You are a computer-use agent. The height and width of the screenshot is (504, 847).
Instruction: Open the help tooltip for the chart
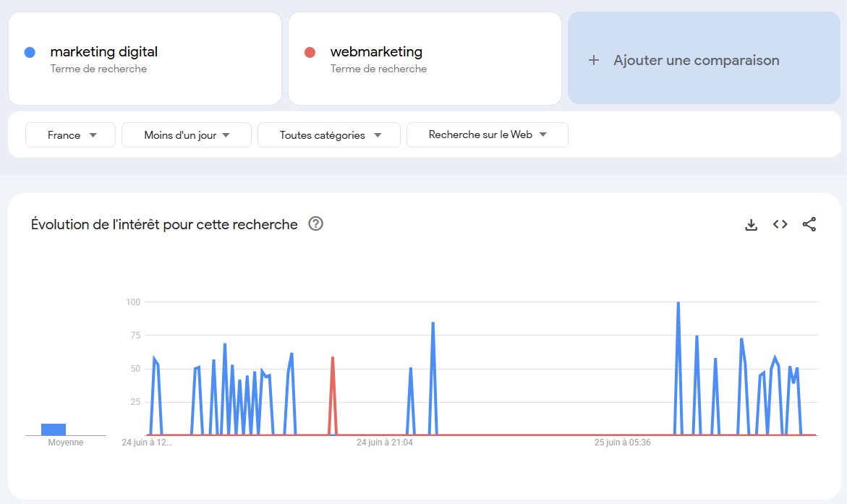(315, 224)
